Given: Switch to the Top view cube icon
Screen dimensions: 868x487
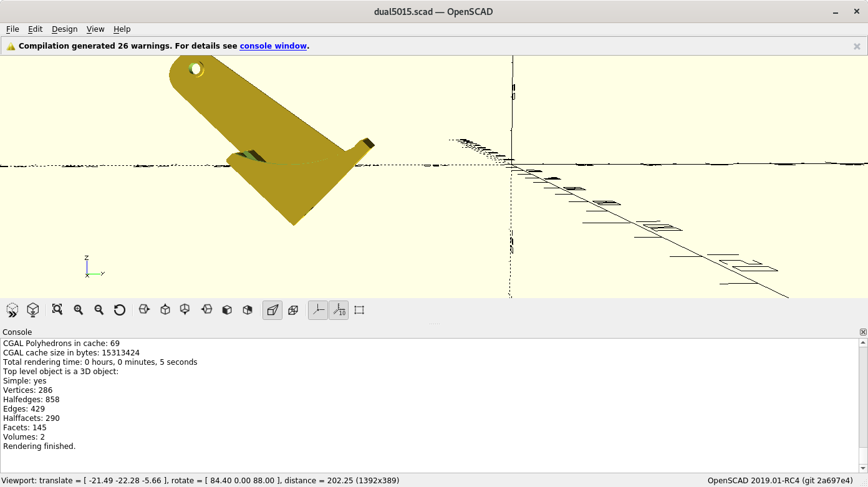Looking at the screenshot, I should (165, 310).
